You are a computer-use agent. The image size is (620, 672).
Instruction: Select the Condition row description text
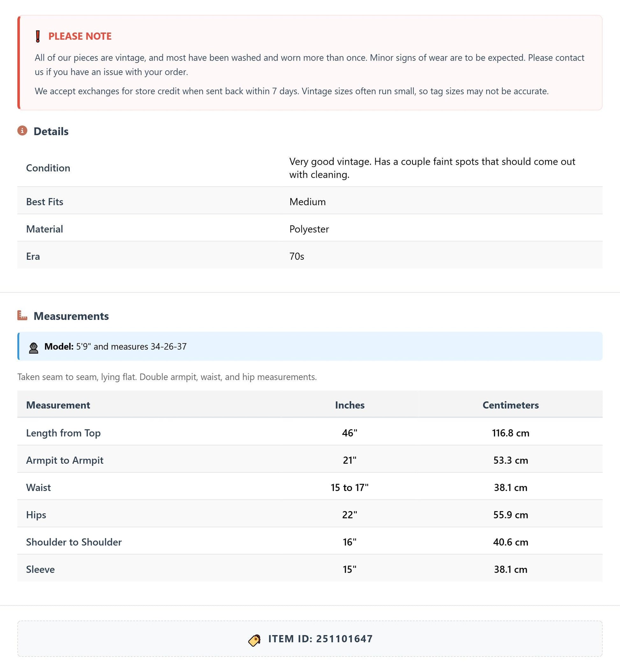tap(432, 168)
